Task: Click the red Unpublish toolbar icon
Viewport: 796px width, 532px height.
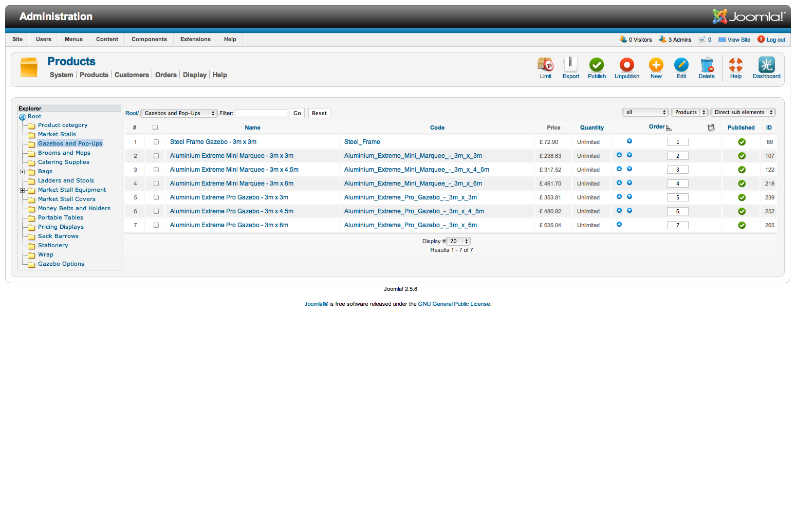Action: [627, 65]
